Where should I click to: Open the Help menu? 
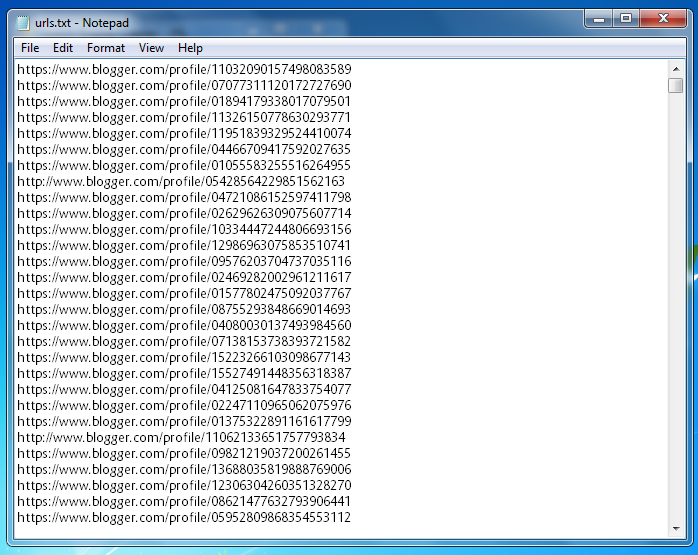pyautogui.click(x=190, y=48)
